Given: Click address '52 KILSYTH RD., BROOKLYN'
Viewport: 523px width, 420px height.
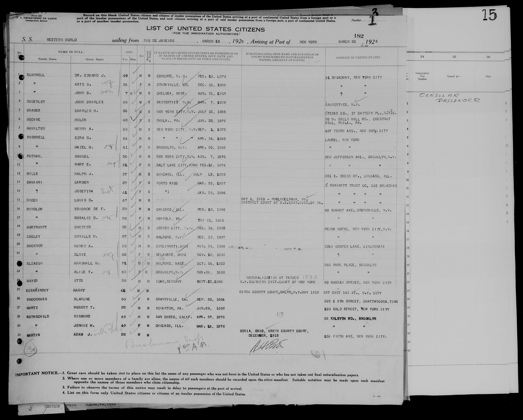Looking at the screenshot, I should (350, 319).
